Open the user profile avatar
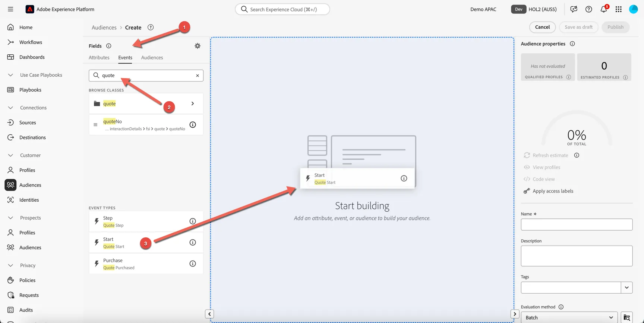The width and height of the screenshot is (644, 323). pyautogui.click(x=633, y=9)
